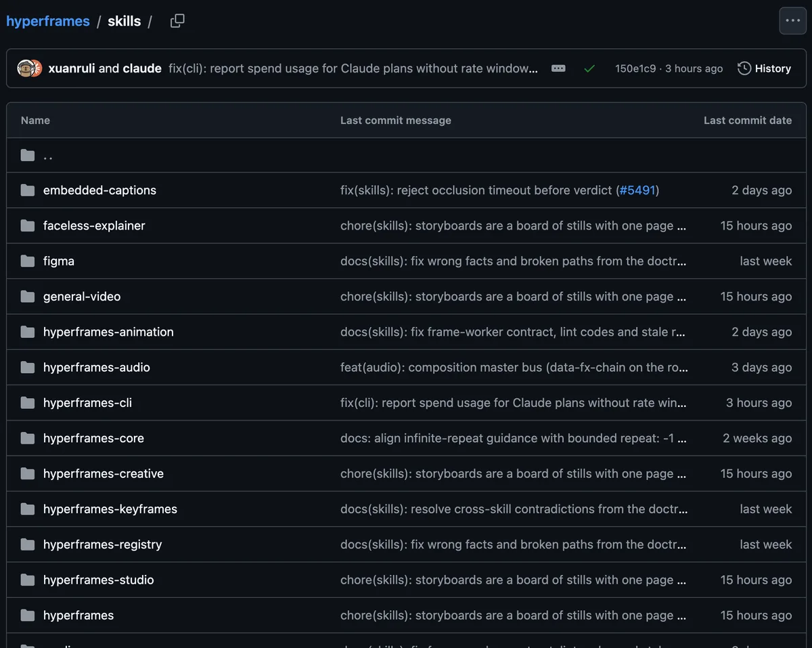Open the faceless-explainer directory
Image resolution: width=812 pixels, height=648 pixels.
(94, 225)
